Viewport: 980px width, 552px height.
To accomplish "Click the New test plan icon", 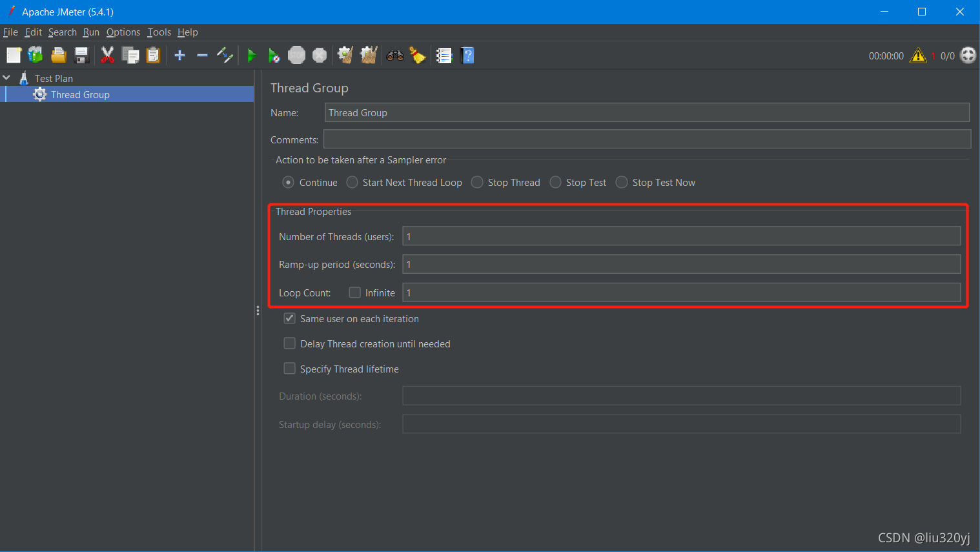I will coord(14,56).
